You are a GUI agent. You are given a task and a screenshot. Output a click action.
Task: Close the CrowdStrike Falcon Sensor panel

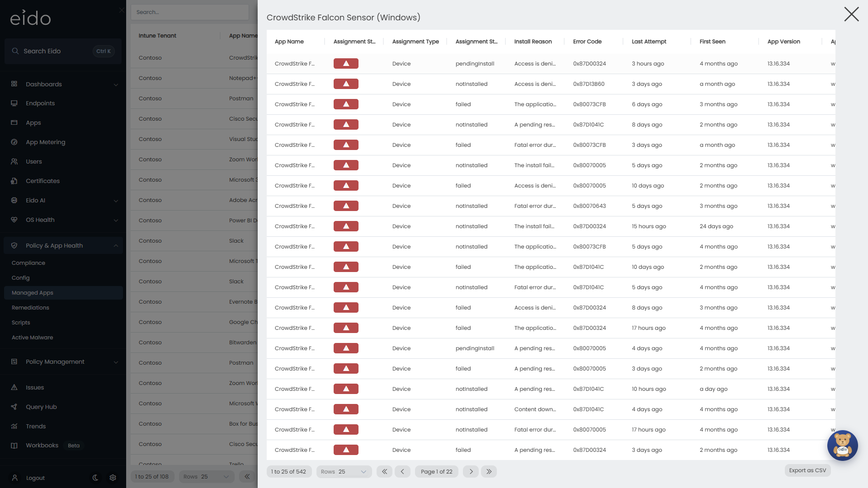851,14
